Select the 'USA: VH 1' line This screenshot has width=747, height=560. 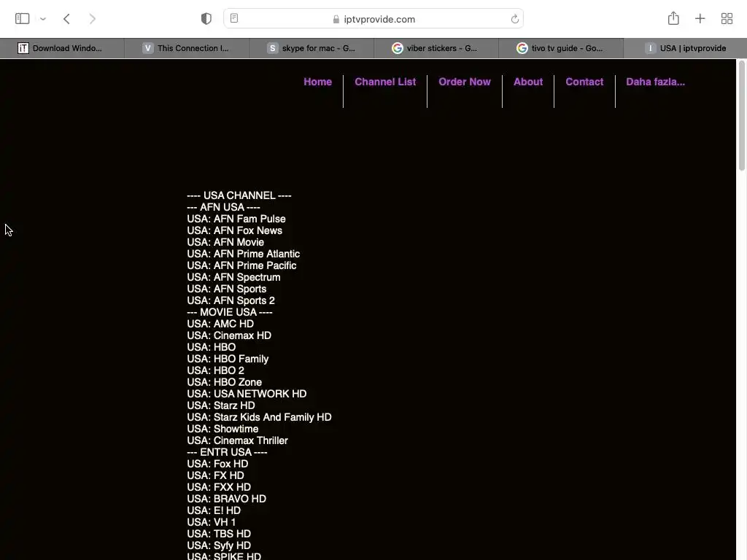(x=211, y=522)
